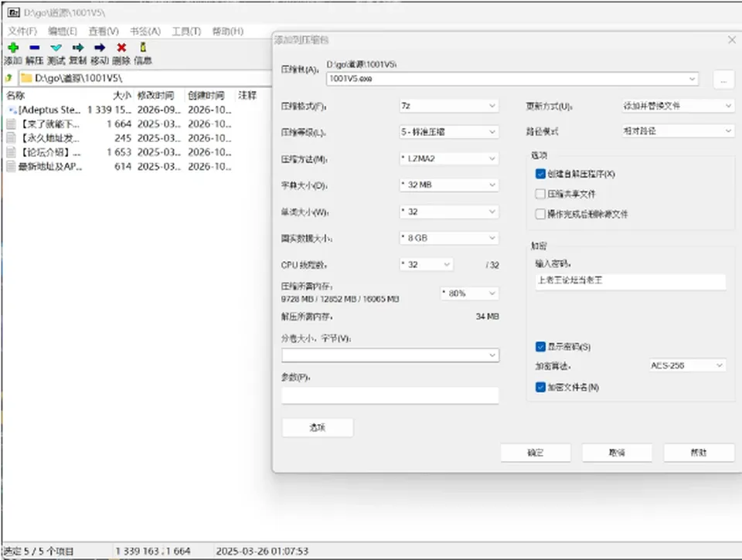Toggle the 显示密码(S) checkbox
The height and width of the screenshot is (560, 742).
point(540,347)
